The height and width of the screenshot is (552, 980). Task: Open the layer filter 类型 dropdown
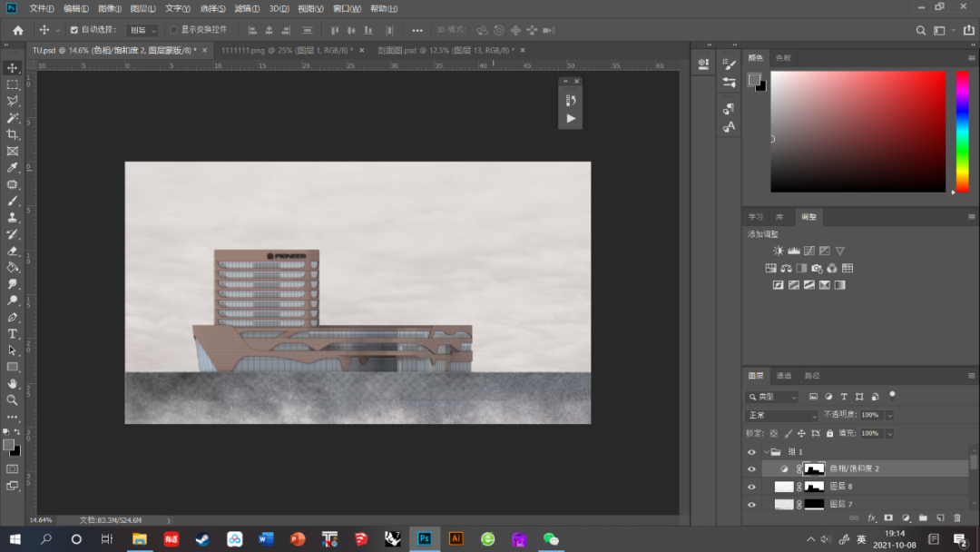772,397
